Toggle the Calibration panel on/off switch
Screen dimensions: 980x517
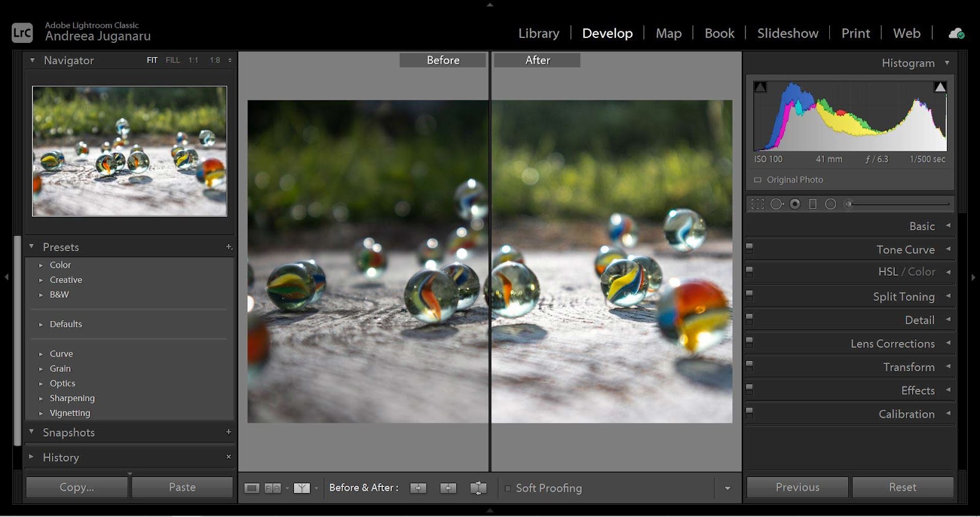(x=749, y=413)
